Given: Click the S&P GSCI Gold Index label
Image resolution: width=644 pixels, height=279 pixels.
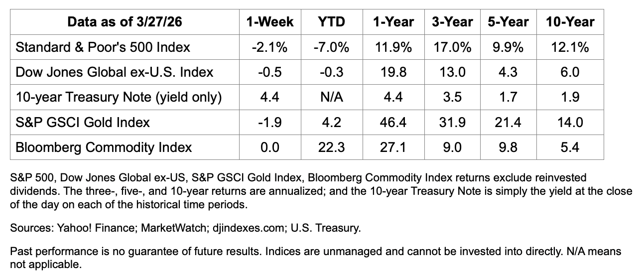Looking at the screenshot, I should 83,122.
